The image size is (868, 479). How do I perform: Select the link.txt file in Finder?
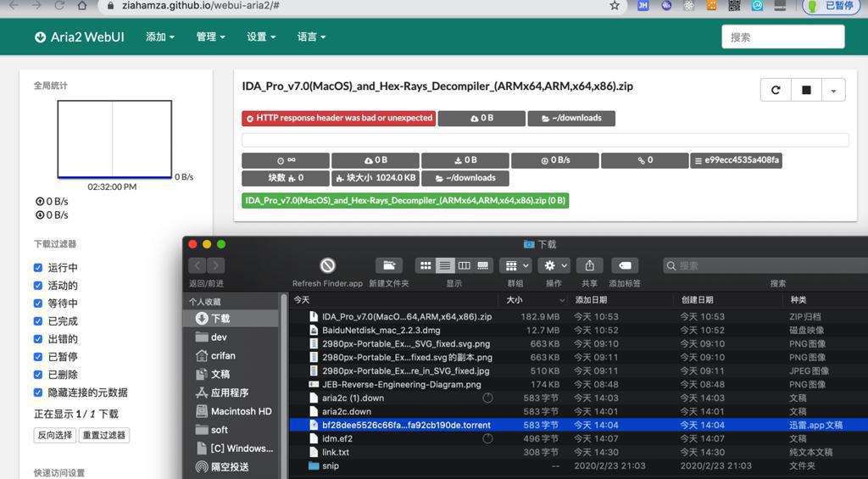pyautogui.click(x=578, y=453)
